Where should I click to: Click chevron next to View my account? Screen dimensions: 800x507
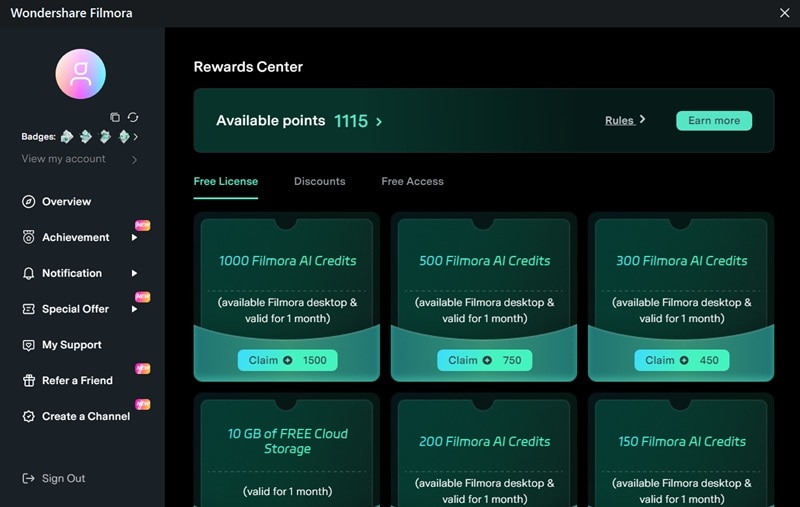click(x=134, y=160)
